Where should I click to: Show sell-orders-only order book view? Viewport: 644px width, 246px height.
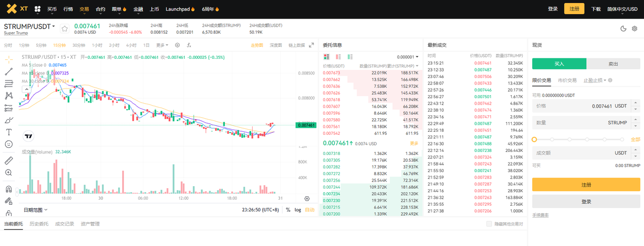[338, 57]
